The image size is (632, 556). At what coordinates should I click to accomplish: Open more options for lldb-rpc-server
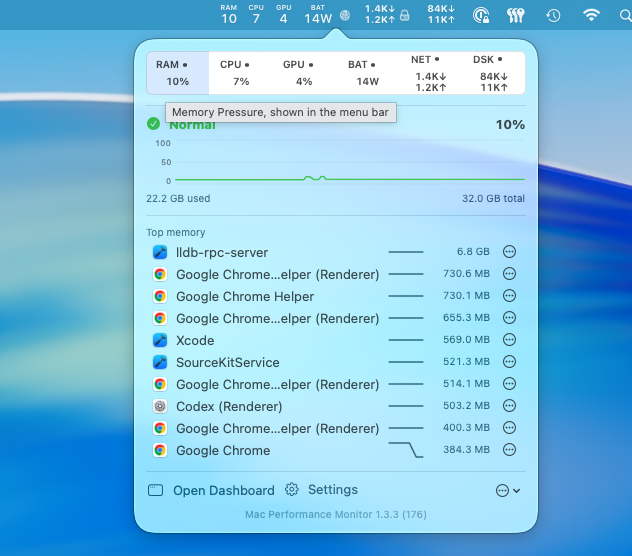point(509,252)
